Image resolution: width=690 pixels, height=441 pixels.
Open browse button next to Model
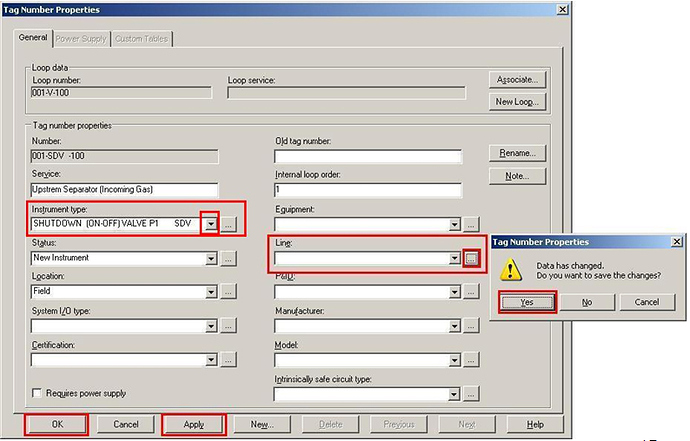tap(471, 360)
